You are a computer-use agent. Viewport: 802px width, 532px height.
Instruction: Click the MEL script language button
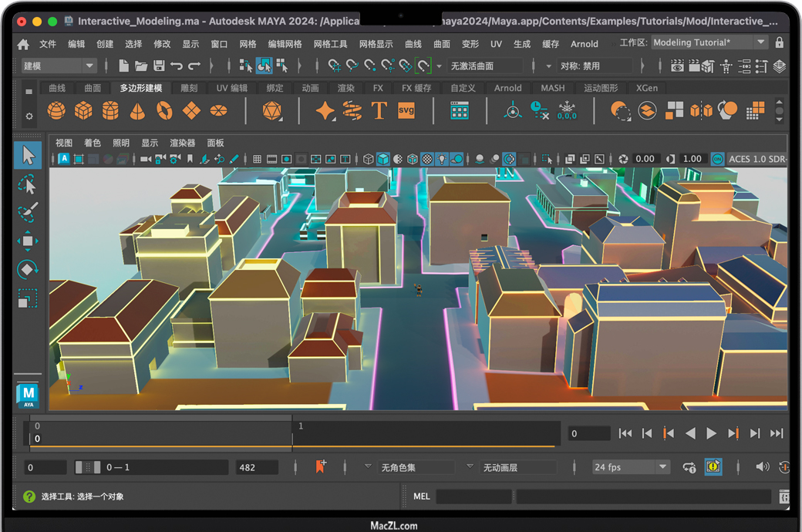[422, 497]
